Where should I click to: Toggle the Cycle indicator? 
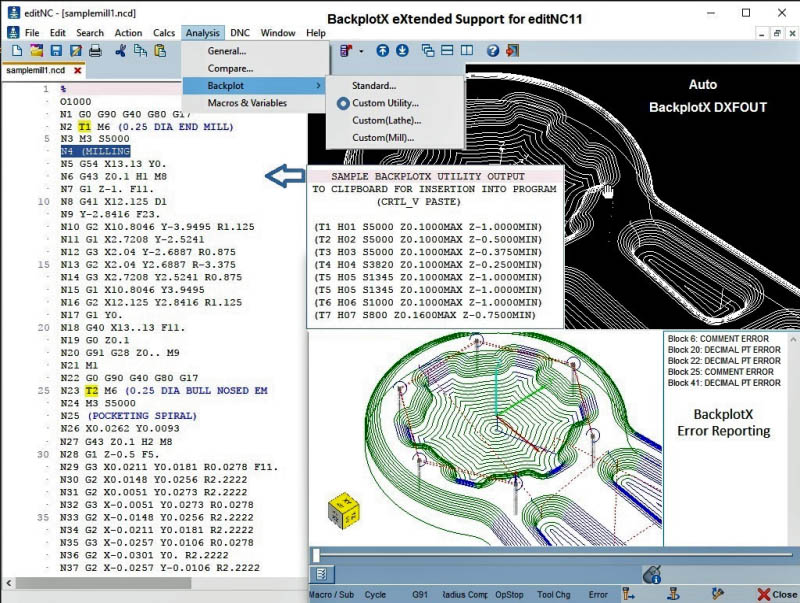(375, 595)
